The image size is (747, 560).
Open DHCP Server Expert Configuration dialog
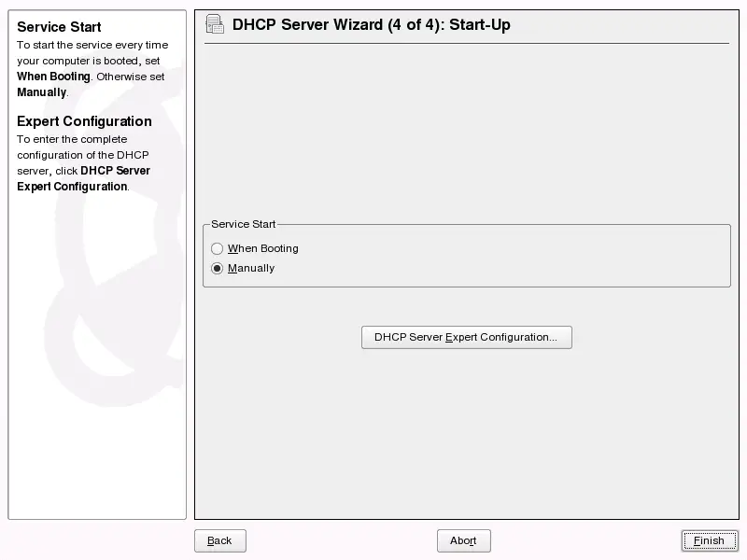click(466, 337)
